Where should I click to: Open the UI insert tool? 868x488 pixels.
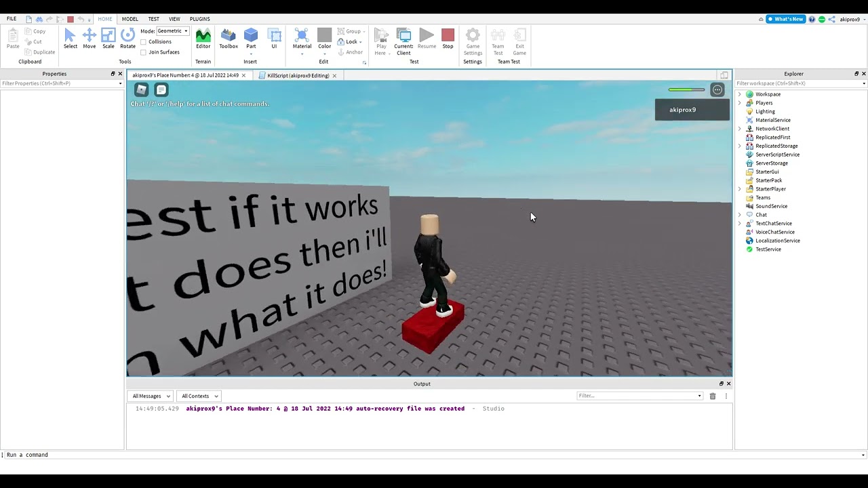pos(274,39)
